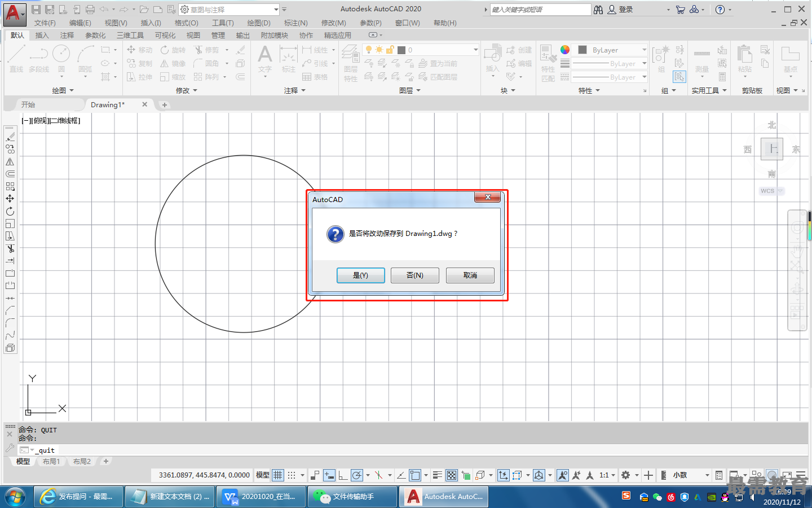The height and width of the screenshot is (508, 812).
Task: Click the Paste (粘贴) icon
Action: (x=745, y=60)
